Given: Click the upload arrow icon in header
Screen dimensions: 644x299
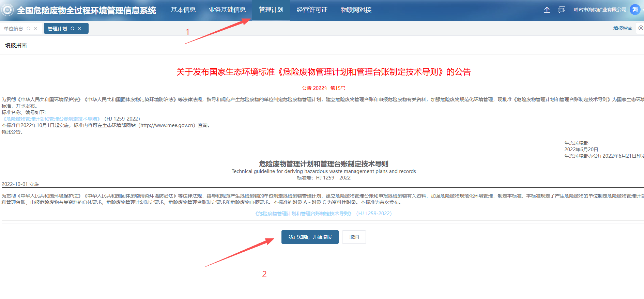Looking at the screenshot, I should tap(547, 10).
